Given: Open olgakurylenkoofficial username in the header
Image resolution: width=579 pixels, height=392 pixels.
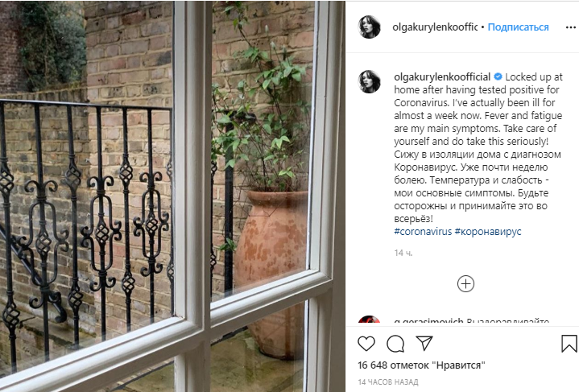Looking at the screenshot, I should pos(435,27).
